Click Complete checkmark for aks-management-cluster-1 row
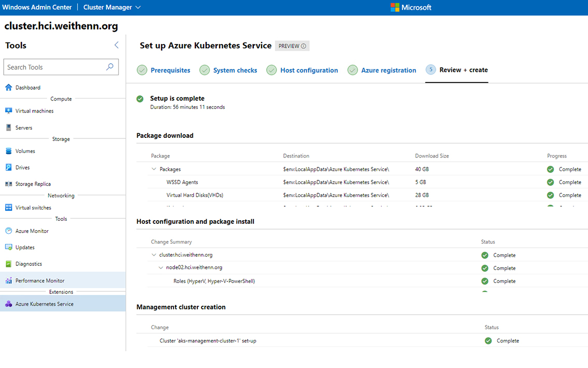 [x=488, y=341]
